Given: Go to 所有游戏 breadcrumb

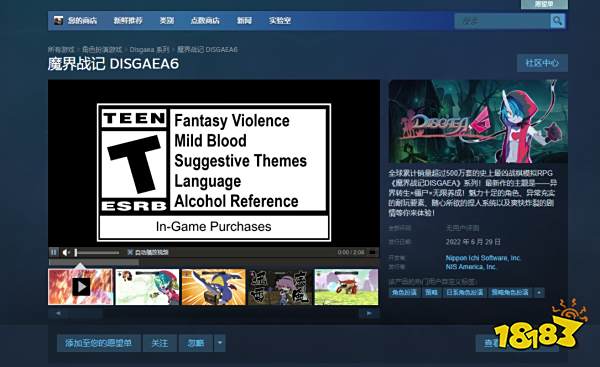Looking at the screenshot, I should coord(61,49).
